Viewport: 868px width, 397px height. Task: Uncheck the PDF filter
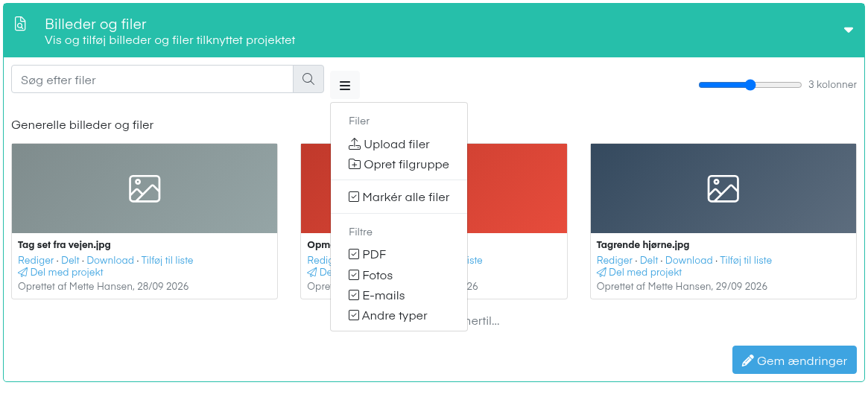[x=354, y=255]
